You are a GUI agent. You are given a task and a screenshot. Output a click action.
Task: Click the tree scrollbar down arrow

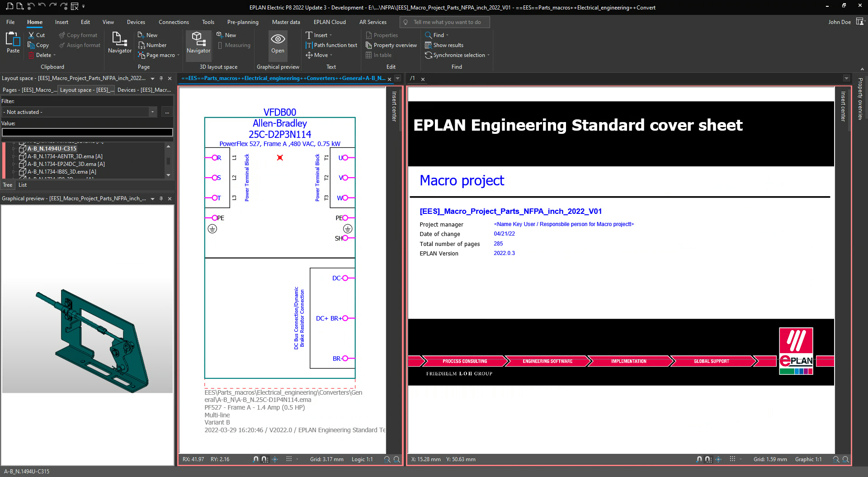coord(169,175)
